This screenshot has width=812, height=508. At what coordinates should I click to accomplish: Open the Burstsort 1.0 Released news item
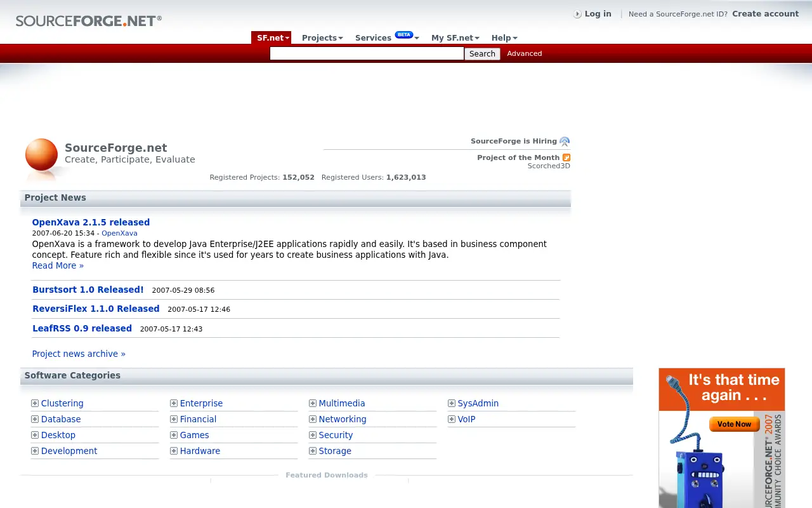tap(88, 290)
